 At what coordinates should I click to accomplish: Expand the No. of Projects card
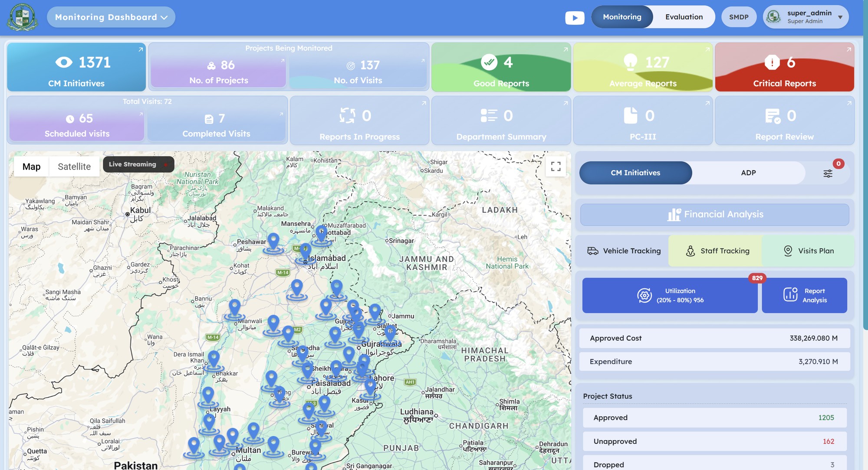tap(283, 61)
